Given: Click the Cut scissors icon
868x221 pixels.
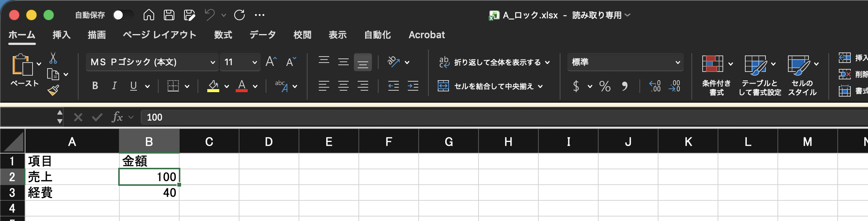Looking at the screenshot, I should click(53, 58).
